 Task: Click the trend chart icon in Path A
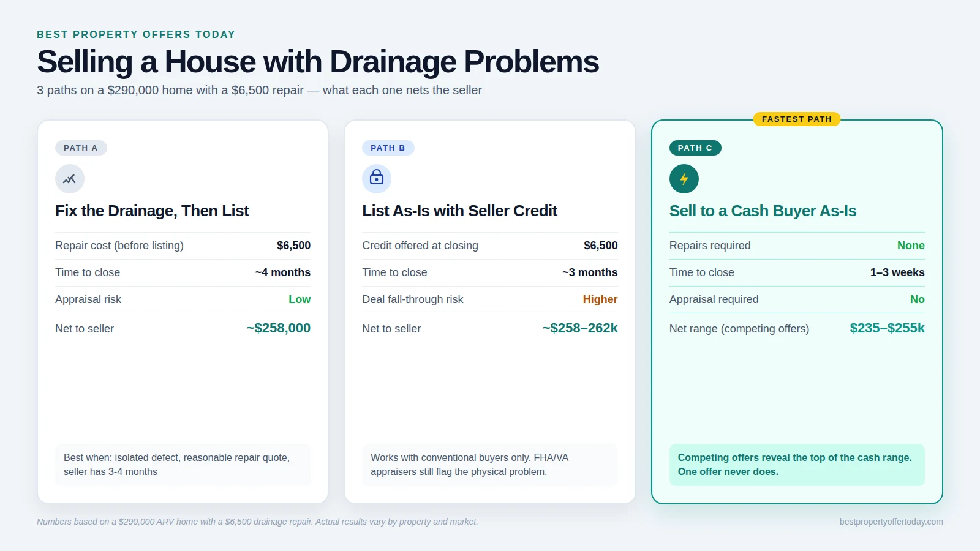pos(70,179)
